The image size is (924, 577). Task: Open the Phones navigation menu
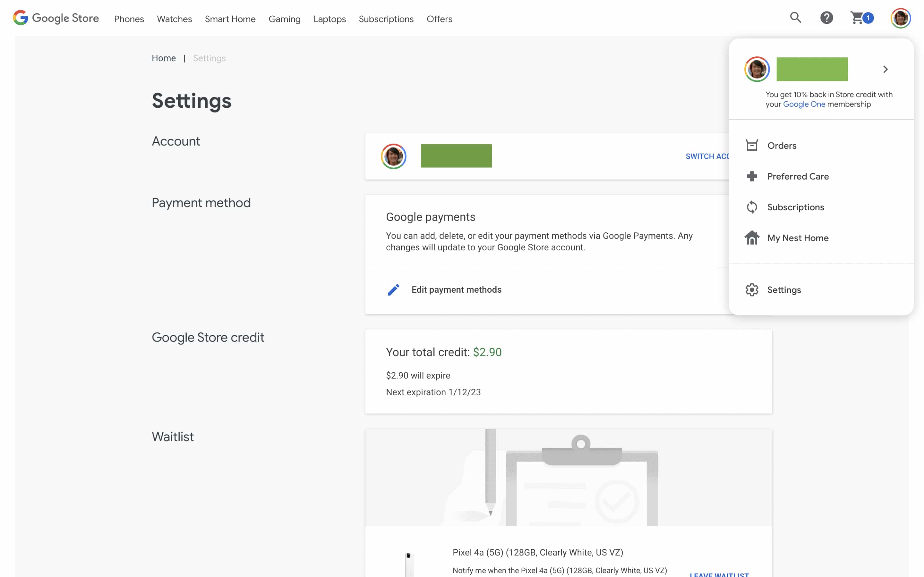click(x=129, y=19)
